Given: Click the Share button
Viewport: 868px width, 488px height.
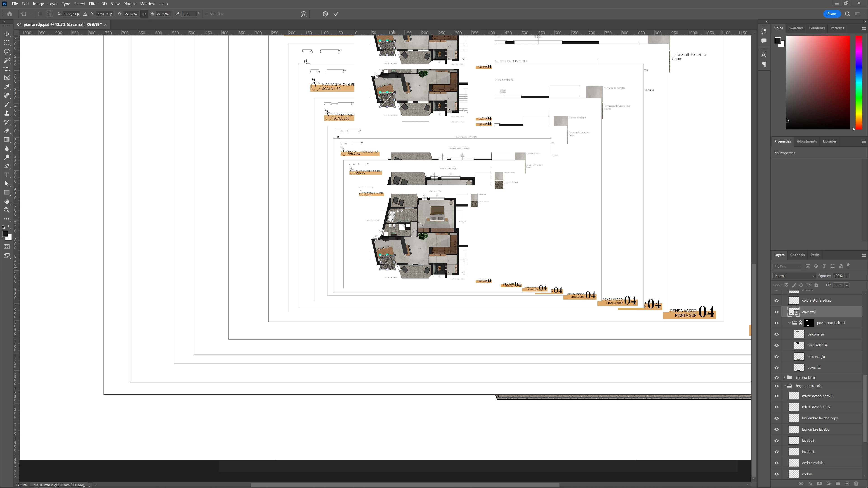Looking at the screenshot, I should click(x=831, y=14).
